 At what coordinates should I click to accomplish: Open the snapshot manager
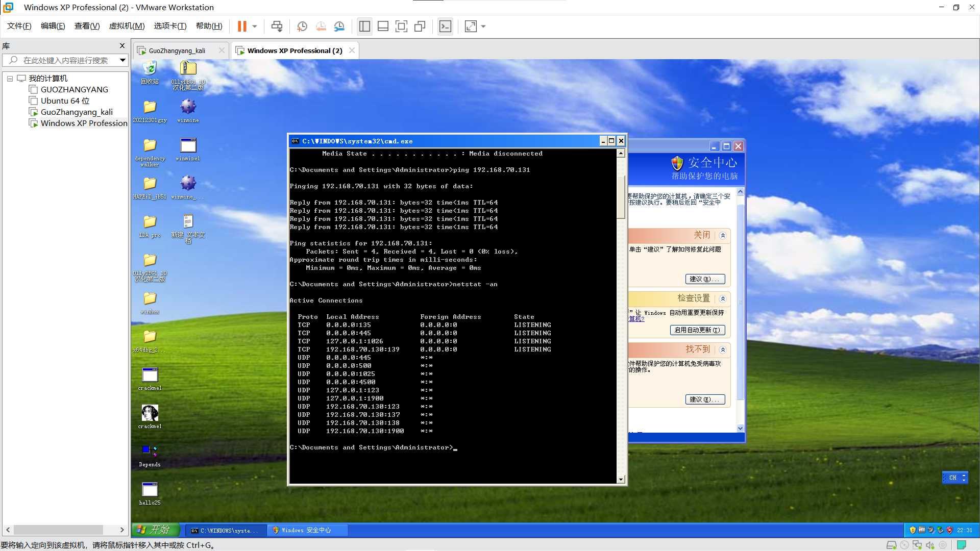point(339,27)
